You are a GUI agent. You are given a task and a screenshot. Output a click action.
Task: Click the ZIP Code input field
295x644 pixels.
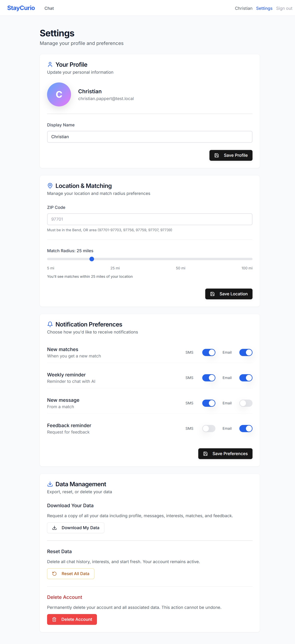150,219
